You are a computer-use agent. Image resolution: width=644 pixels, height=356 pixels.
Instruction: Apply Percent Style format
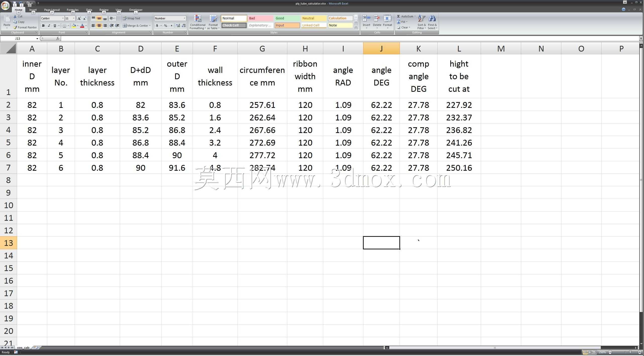coord(166,26)
